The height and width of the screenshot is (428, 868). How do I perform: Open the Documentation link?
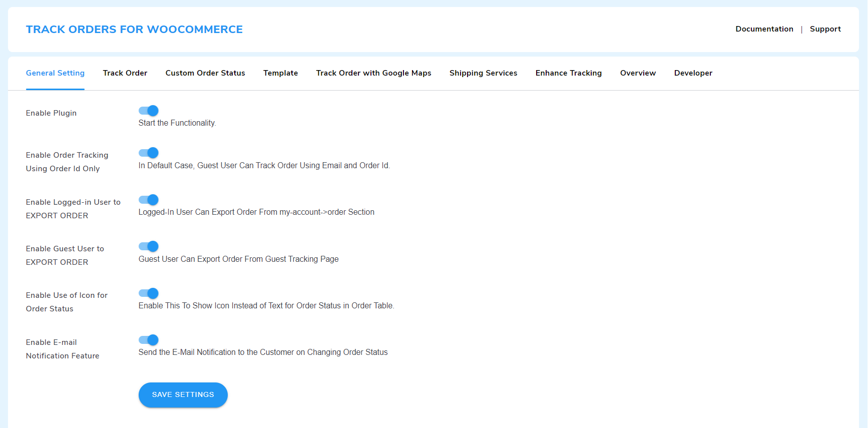[x=764, y=29]
